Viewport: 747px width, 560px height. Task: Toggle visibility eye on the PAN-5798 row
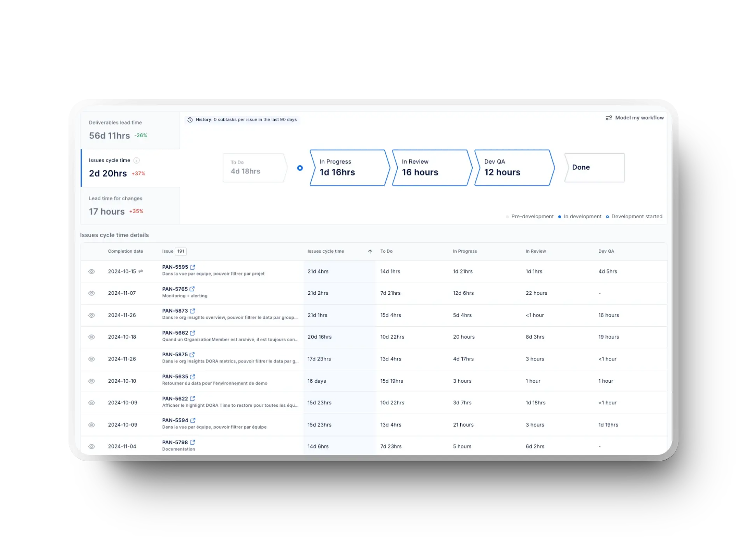tap(92, 446)
